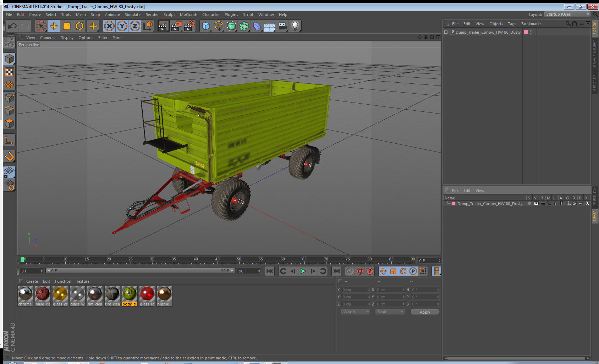
Task: Toggle the coordinate system icon
Action: 148,26
